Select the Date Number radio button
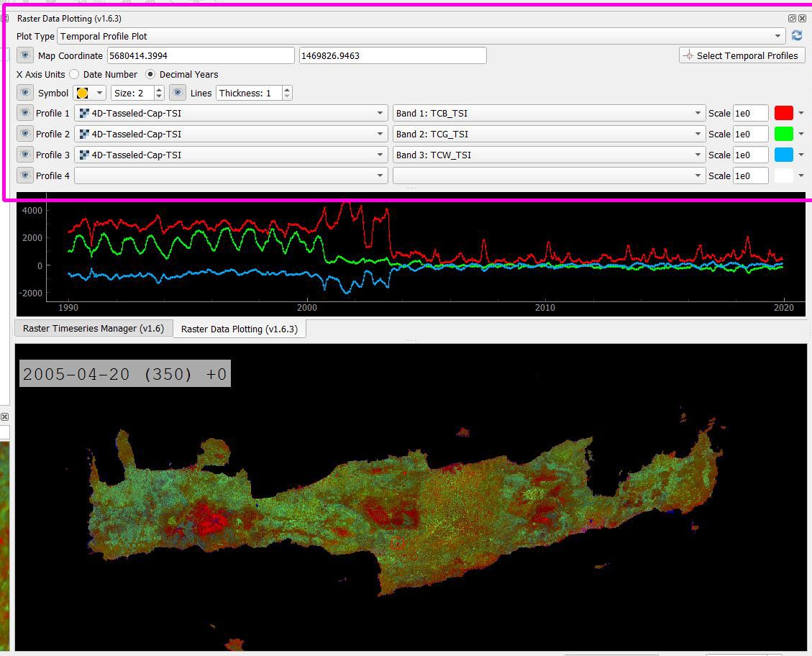 coord(74,74)
